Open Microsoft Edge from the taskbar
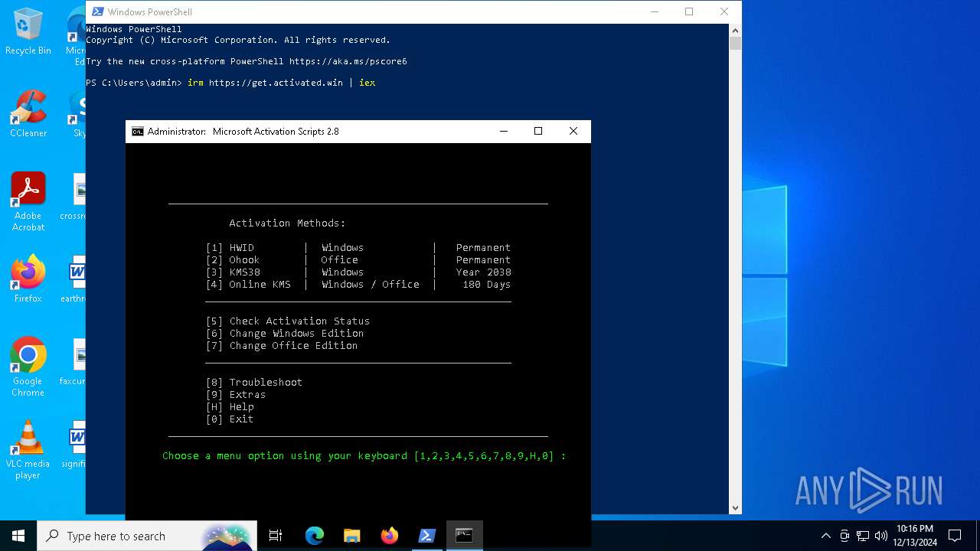Screen dimensions: 980x551 pyautogui.click(x=315, y=536)
